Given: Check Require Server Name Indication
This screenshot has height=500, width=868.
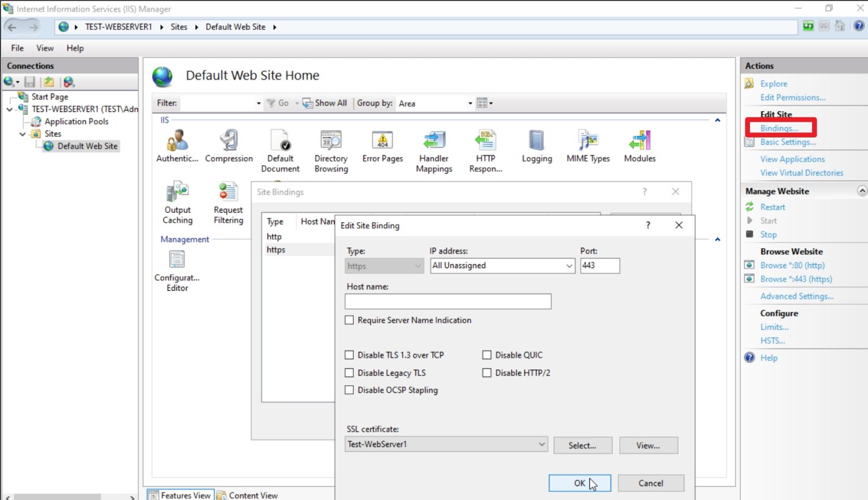Looking at the screenshot, I should pyautogui.click(x=349, y=320).
